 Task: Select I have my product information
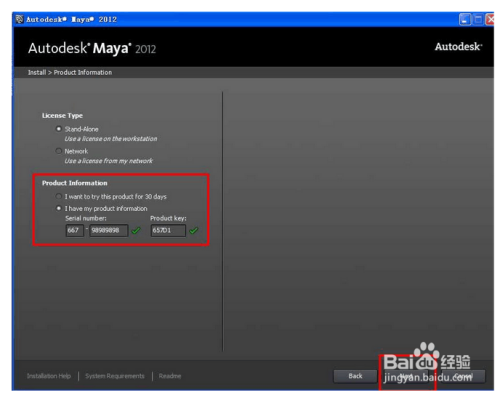tap(59, 208)
